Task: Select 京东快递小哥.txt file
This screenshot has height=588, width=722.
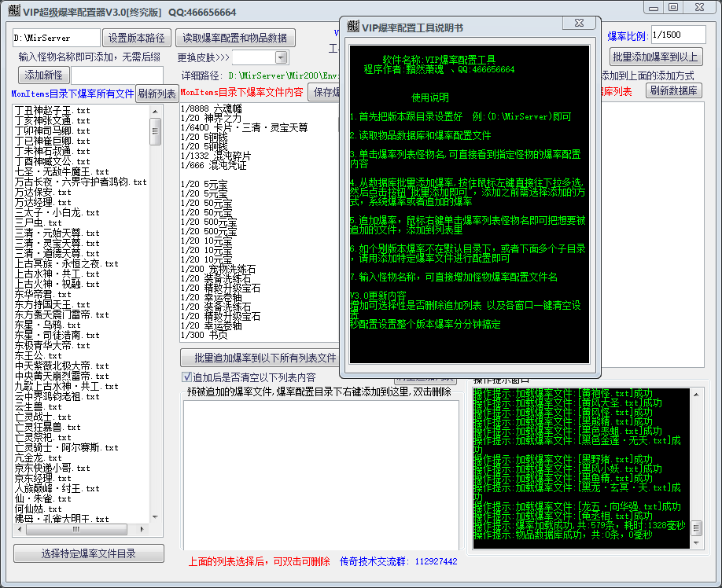Action: [52, 468]
